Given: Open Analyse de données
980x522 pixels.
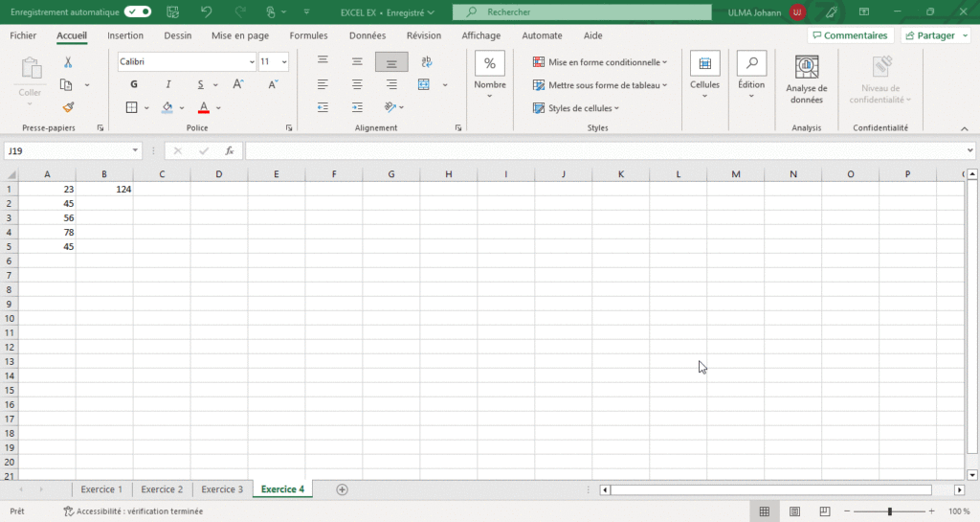Looking at the screenshot, I should 806,79.
